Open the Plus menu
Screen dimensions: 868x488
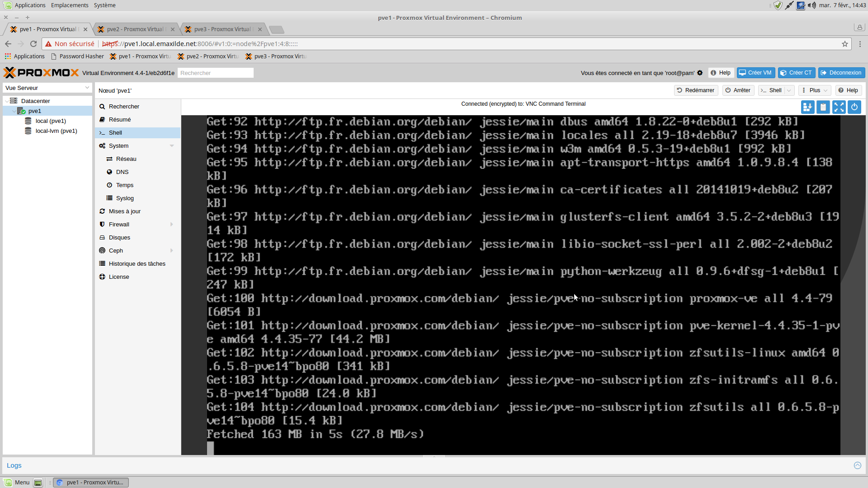[x=815, y=90]
